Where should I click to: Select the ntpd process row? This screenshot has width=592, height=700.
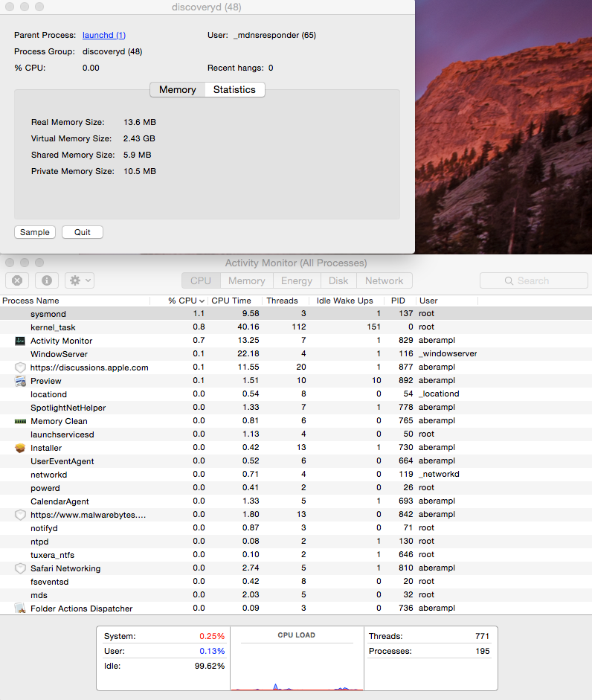(x=296, y=542)
